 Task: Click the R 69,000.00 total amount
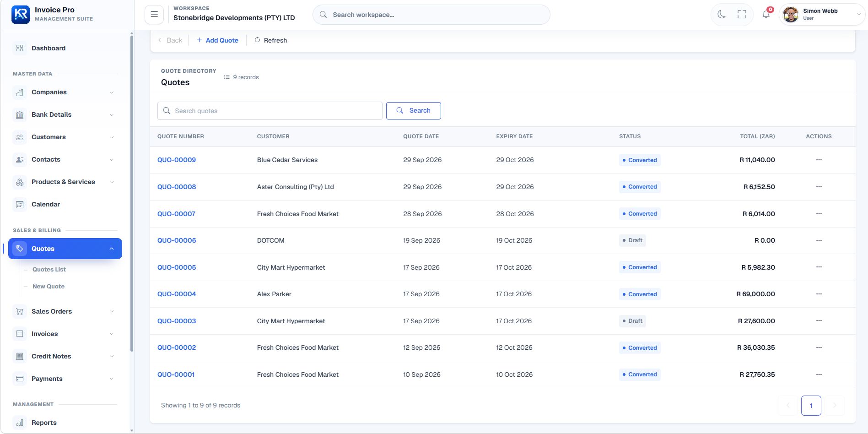756,294
